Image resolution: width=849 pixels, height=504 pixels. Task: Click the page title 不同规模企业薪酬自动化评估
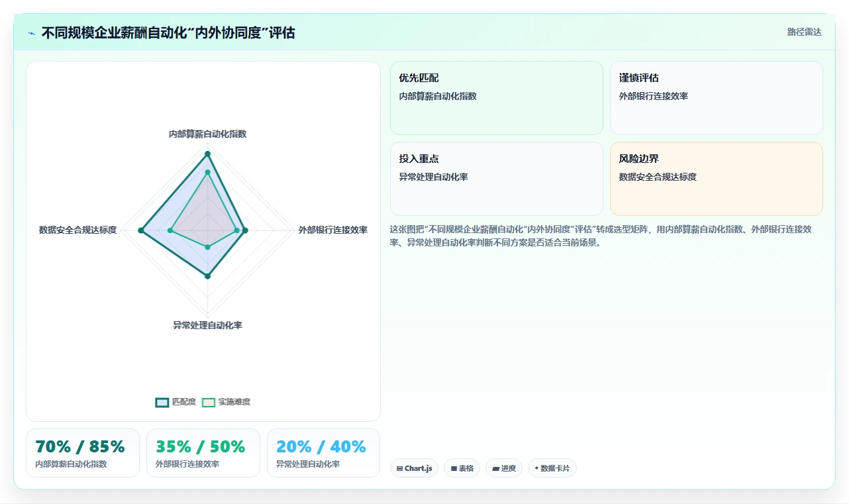click(x=168, y=32)
